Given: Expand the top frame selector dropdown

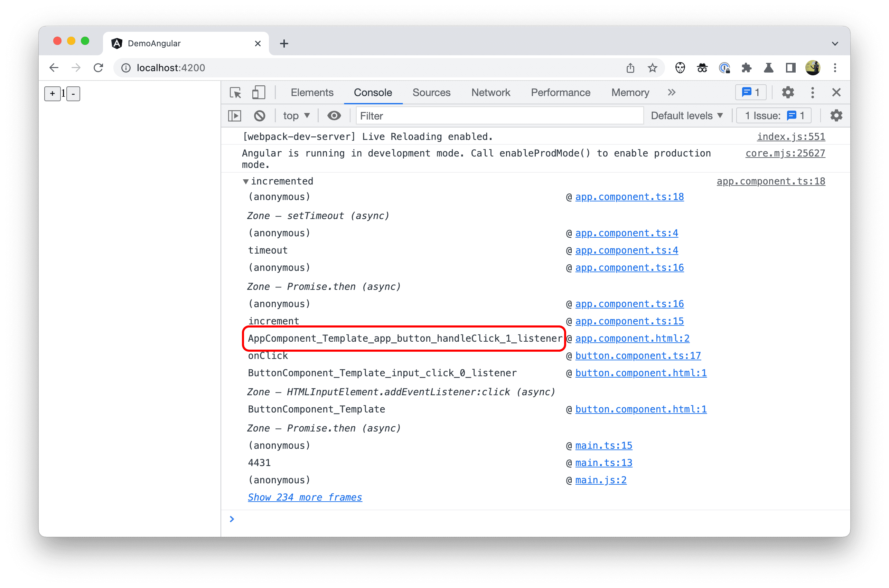Looking at the screenshot, I should [296, 116].
